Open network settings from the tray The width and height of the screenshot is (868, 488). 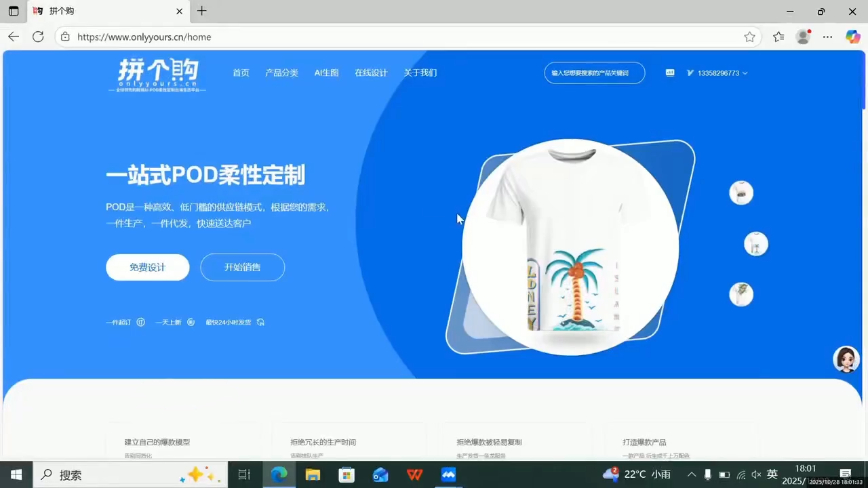coord(741,474)
